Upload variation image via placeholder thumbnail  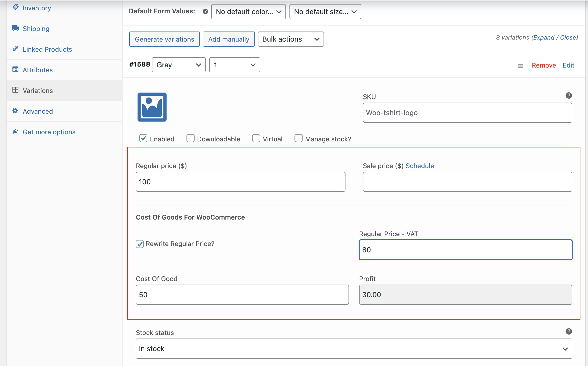(x=152, y=107)
